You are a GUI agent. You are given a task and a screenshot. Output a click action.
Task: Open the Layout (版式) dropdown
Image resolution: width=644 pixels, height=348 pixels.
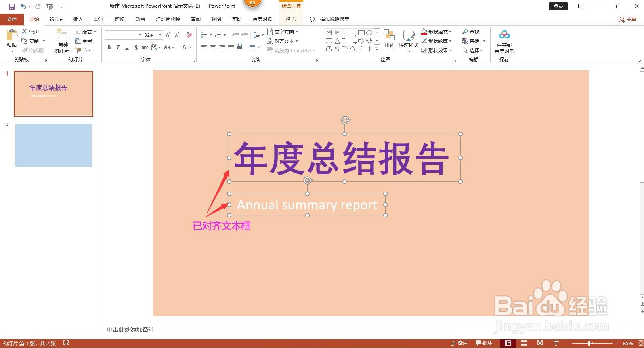point(86,32)
